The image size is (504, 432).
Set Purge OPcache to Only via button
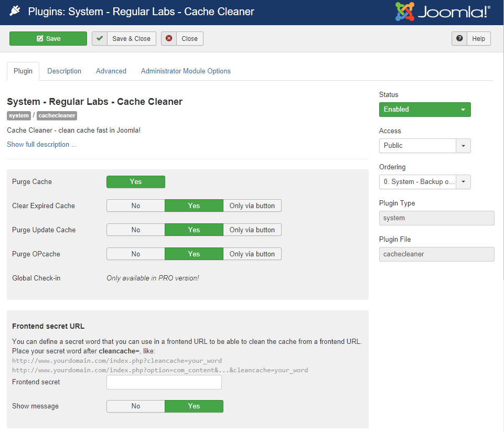(252, 254)
